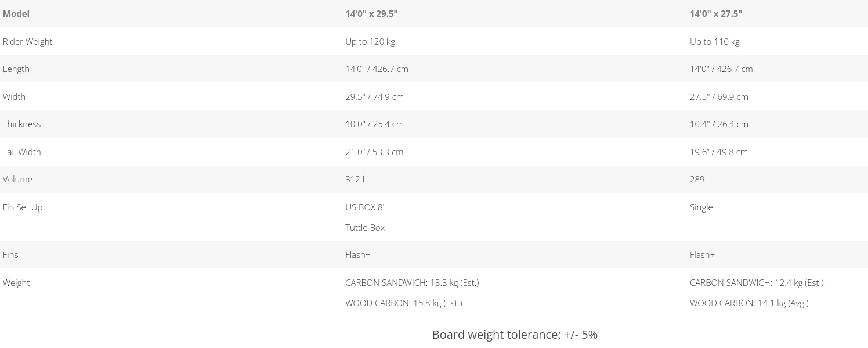
Task: Click the Thickness row label
Action: [x=21, y=124]
